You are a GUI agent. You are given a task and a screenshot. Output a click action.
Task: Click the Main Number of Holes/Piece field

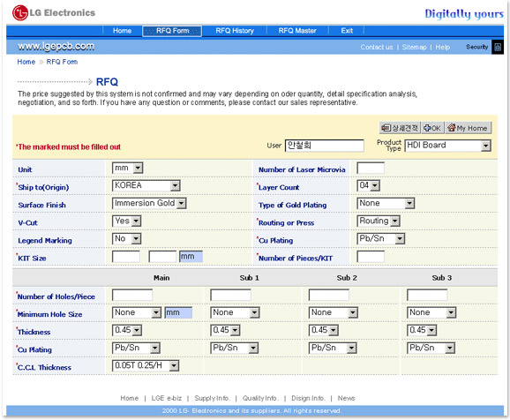[132, 295]
